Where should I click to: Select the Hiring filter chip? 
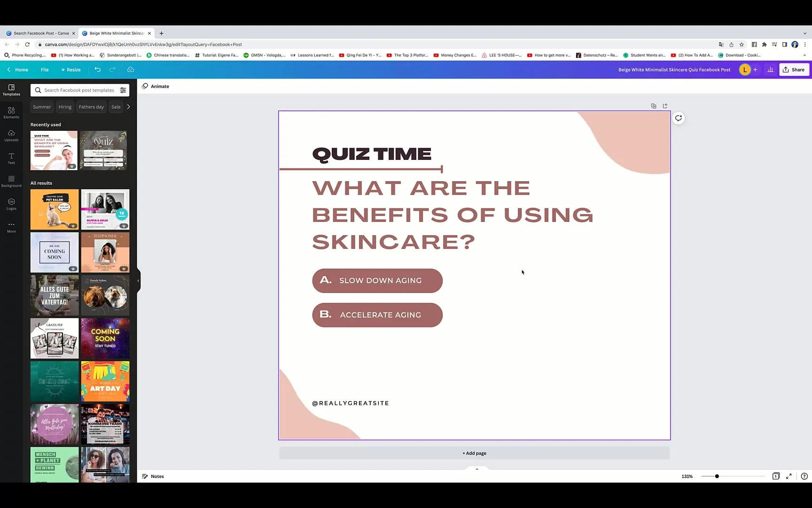[65, 107]
